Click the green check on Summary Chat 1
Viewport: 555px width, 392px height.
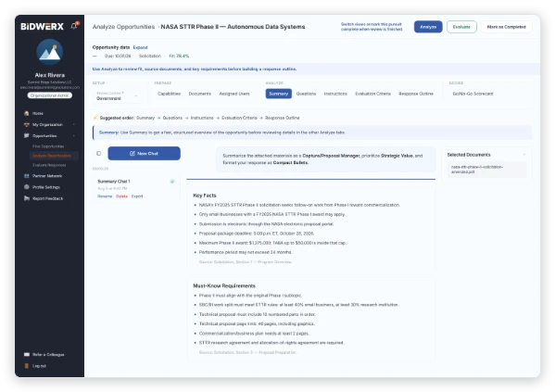(x=172, y=182)
